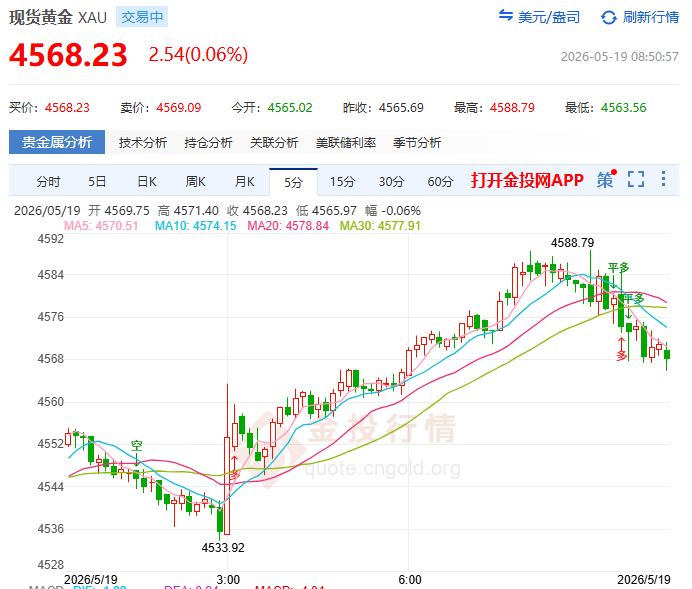Click the change value 2.54(0.06%)
Screen dimensions: 692x589
point(198,55)
